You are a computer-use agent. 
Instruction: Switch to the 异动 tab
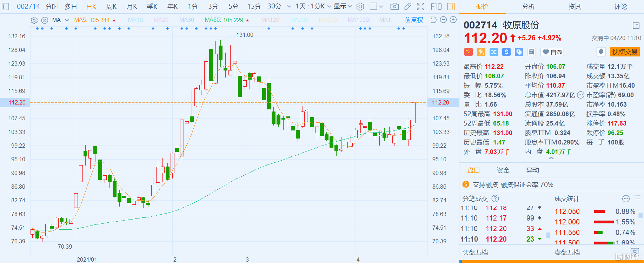[532, 170]
